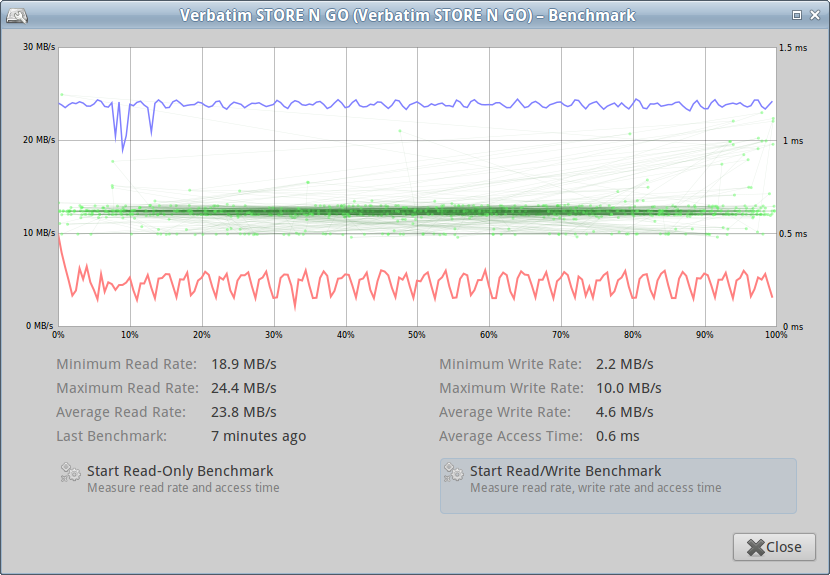Click the 24.4 MB/s maximum read value
This screenshot has height=575, width=830.
tap(244, 388)
